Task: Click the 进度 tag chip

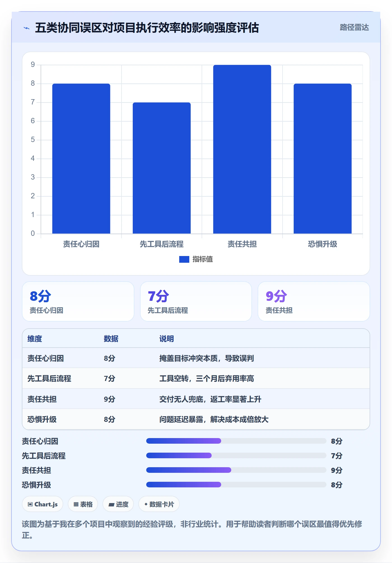Action: point(118,504)
